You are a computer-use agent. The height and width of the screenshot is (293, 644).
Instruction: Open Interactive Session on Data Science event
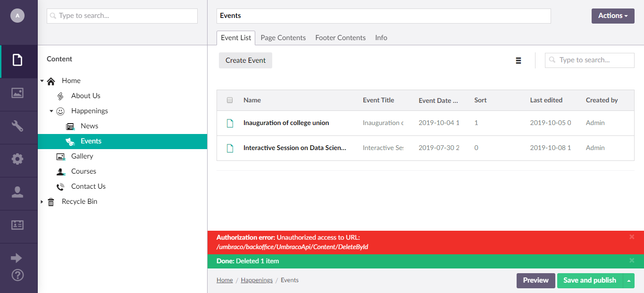coord(295,148)
